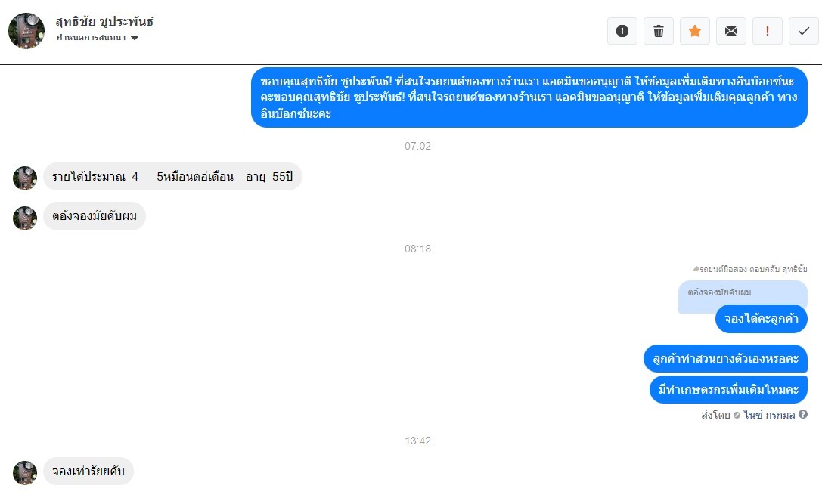The image size is (822, 504).
Task: Open the กำหนดการสนทนา label menu
Action: [x=92, y=37]
